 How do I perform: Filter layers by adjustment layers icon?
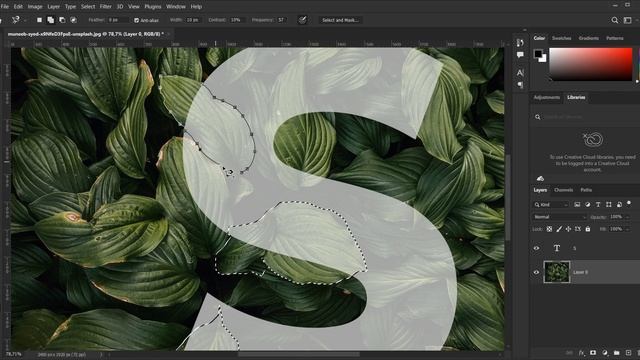pos(588,204)
